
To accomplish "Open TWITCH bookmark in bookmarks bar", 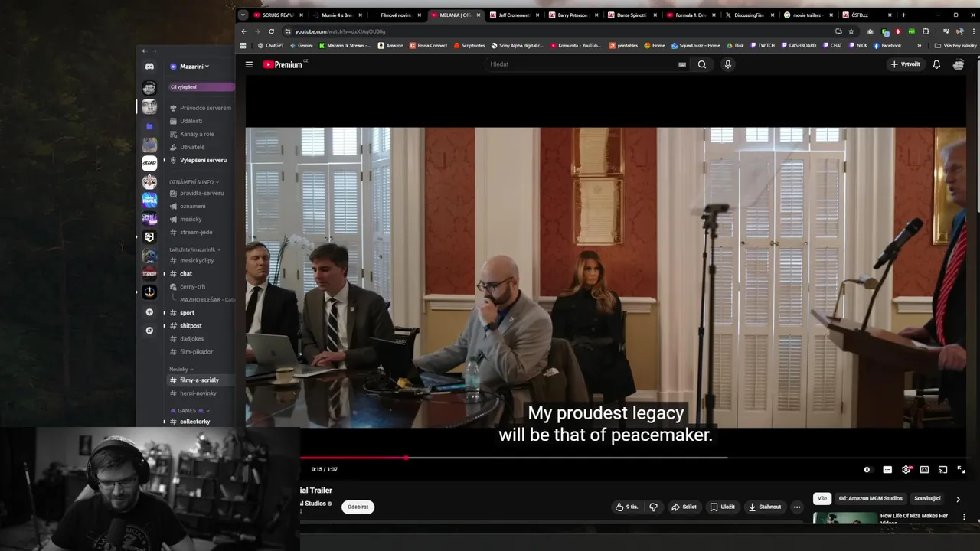I will tap(763, 45).
